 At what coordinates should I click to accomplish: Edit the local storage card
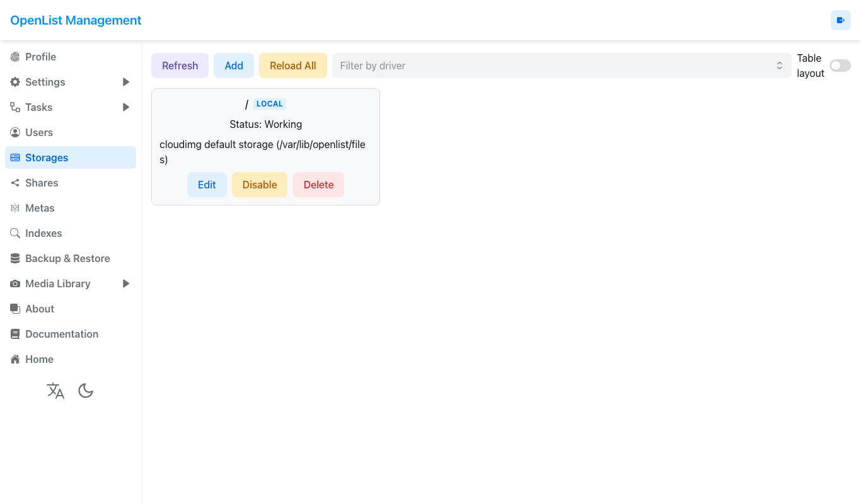tap(207, 185)
